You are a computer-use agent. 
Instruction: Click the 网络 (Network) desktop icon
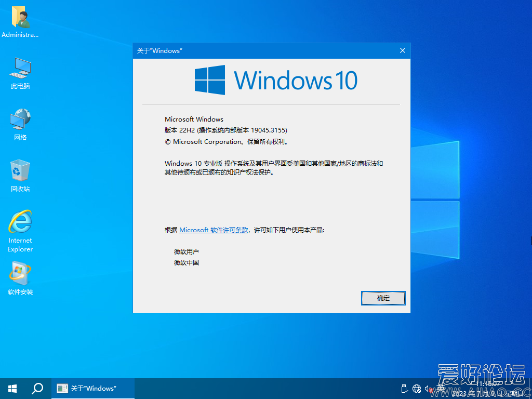click(20, 124)
